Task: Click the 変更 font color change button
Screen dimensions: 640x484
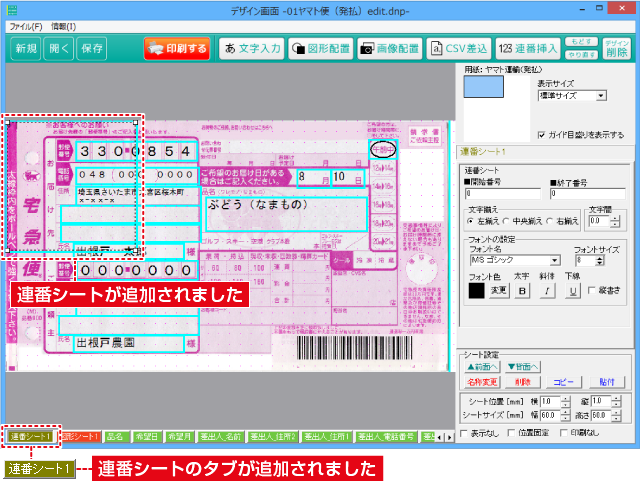Action: 498,290
